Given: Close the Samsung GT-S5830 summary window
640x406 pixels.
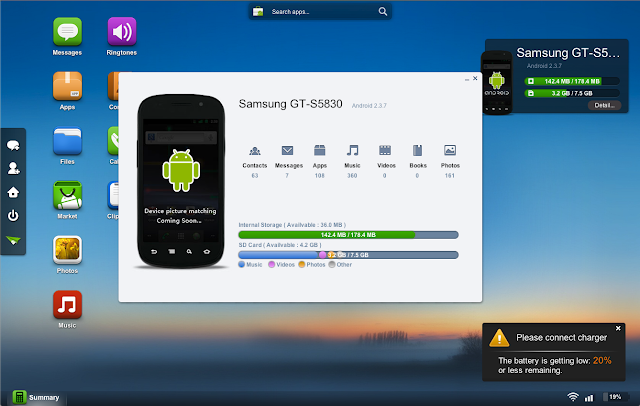Looking at the screenshot, I should (x=475, y=78).
